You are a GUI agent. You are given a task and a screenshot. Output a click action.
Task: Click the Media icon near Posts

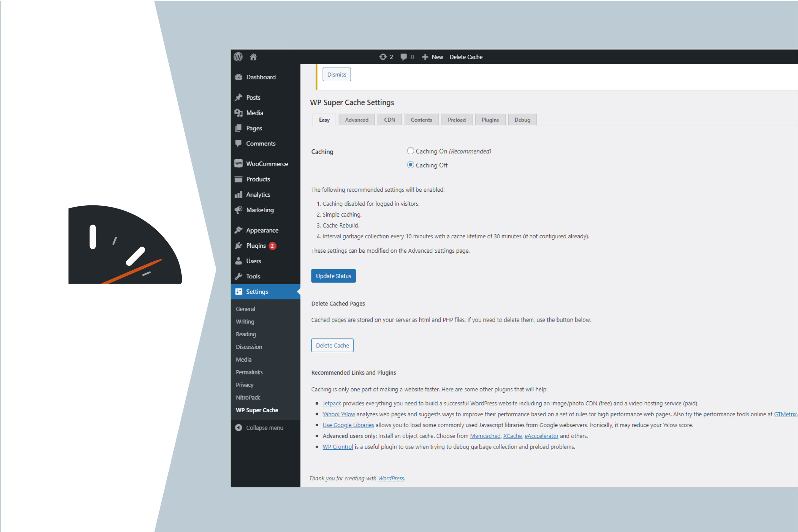238,113
